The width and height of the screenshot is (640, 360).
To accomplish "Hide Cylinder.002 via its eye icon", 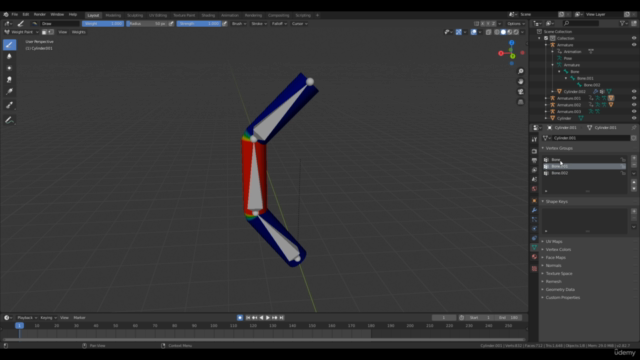I will pyautogui.click(x=634, y=91).
